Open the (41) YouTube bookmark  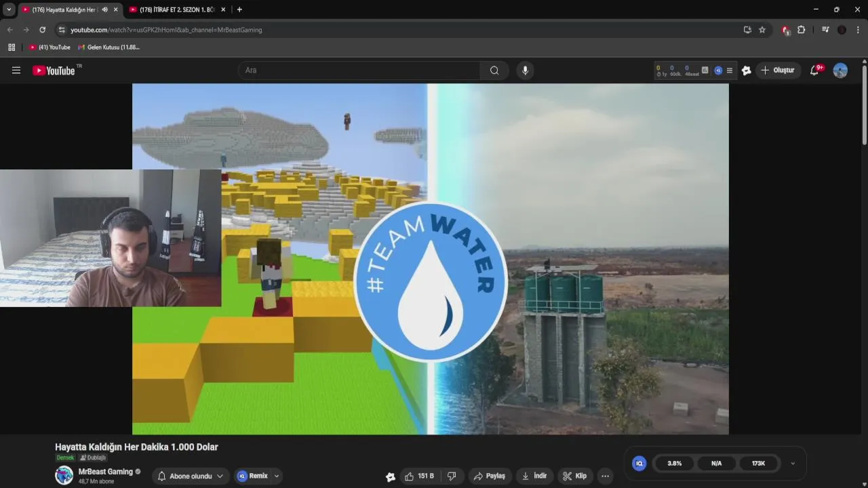(50, 47)
